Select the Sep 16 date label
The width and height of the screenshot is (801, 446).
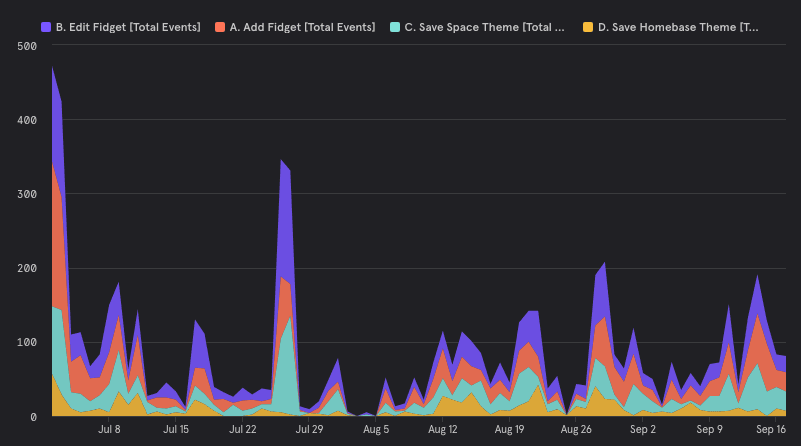tap(770, 429)
